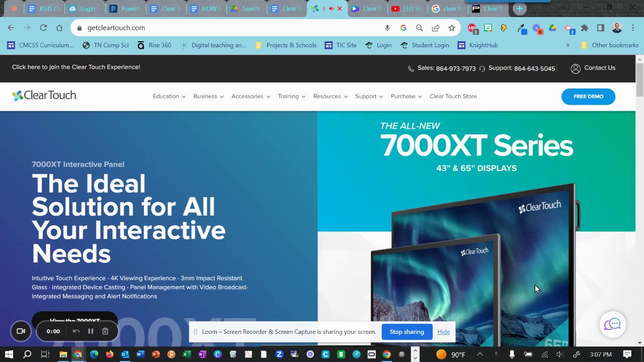Open the Contact Us link
This screenshot has height=362, width=644.
(x=593, y=68)
